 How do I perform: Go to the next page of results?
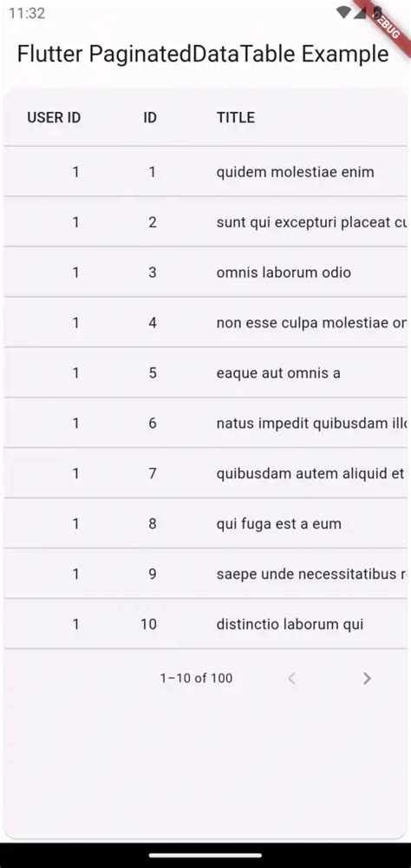[366, 678]
